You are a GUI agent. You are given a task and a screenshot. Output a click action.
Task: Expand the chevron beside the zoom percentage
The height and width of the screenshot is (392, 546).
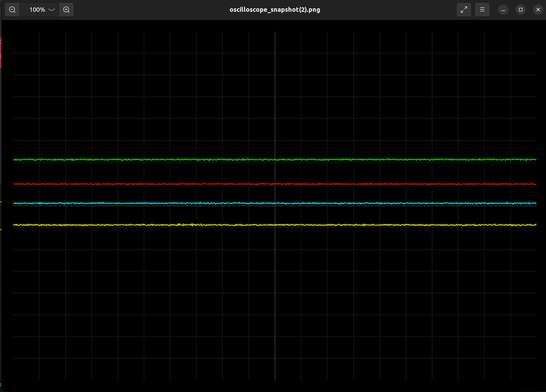(51, 10)
